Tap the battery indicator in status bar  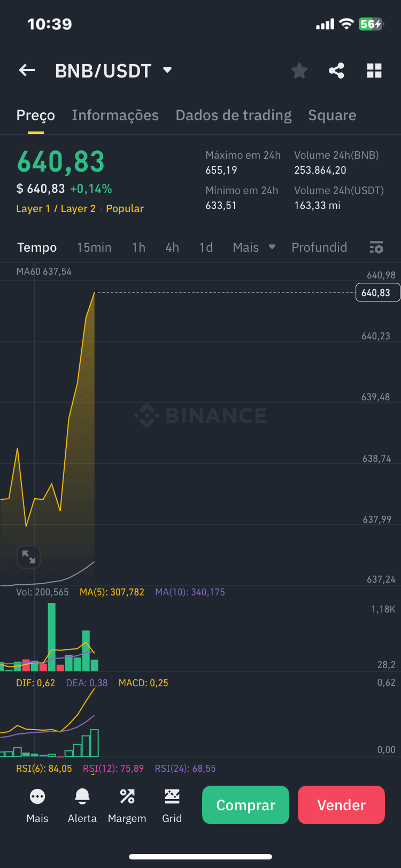[x=371, y=24]
